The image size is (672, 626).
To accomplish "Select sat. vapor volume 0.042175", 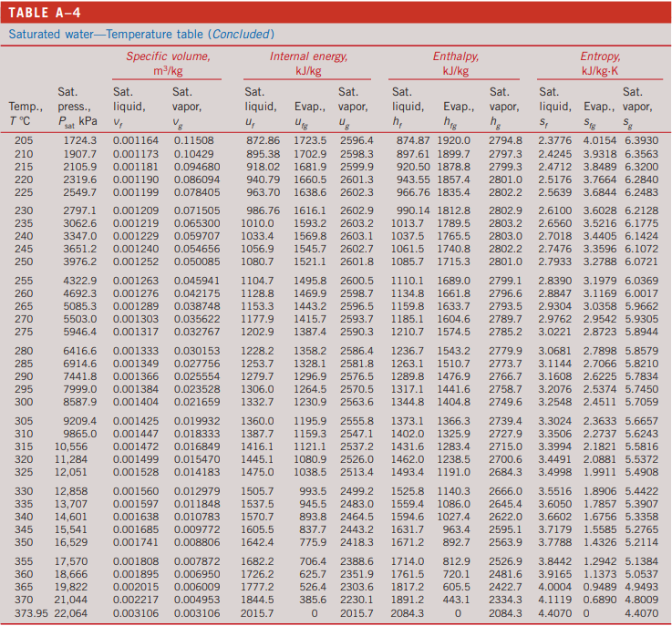I will pos(197,293).
